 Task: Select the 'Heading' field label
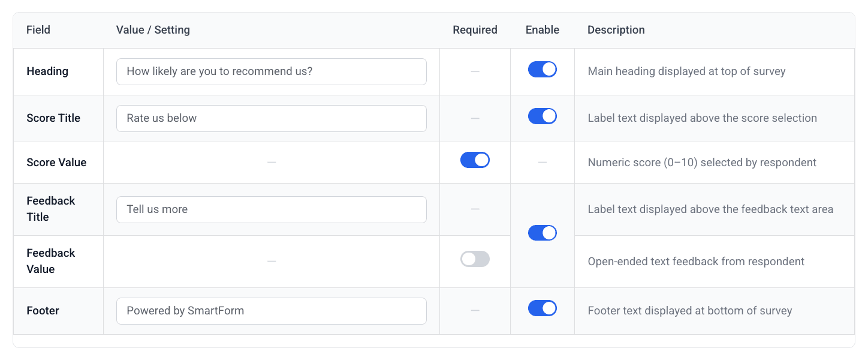pyautogui.click(x=47, y=71)
